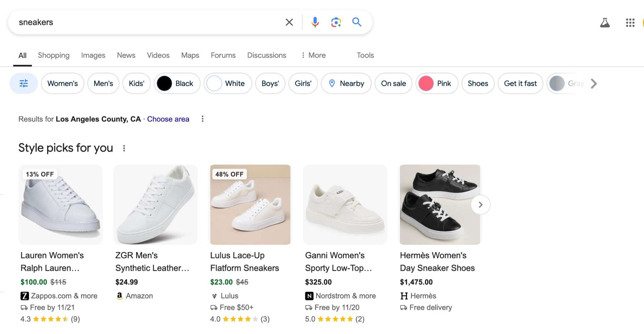The width and height of the screenshot is (644, 334).
Task: Open the ZGR white sneaker image
Action: (x=155, y=205)
